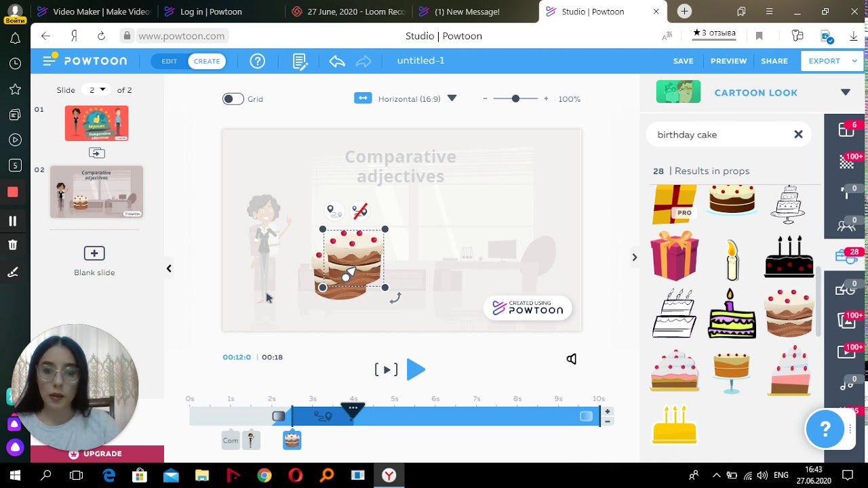Click the untitled-1 project name
868x488 pixels.
(x=420, y=61)
